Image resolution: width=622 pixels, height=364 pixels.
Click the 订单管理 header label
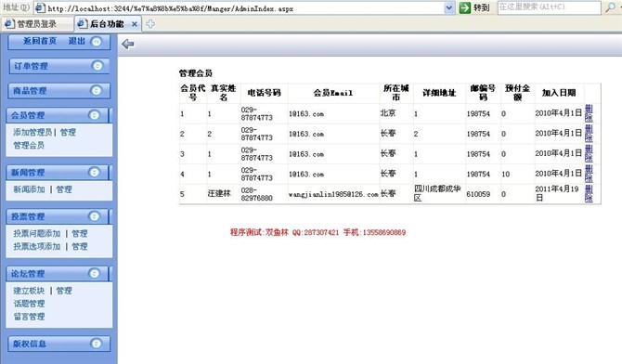[31, 66]
